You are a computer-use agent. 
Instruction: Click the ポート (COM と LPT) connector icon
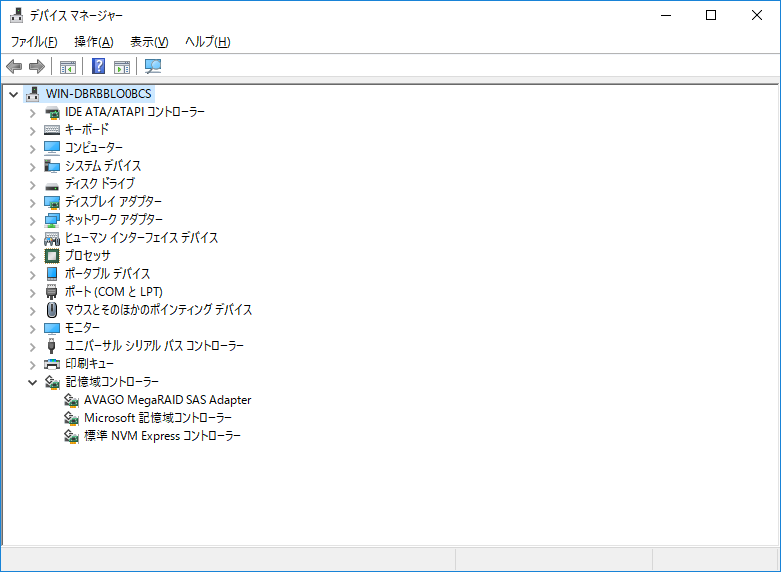tap(51, 292)
